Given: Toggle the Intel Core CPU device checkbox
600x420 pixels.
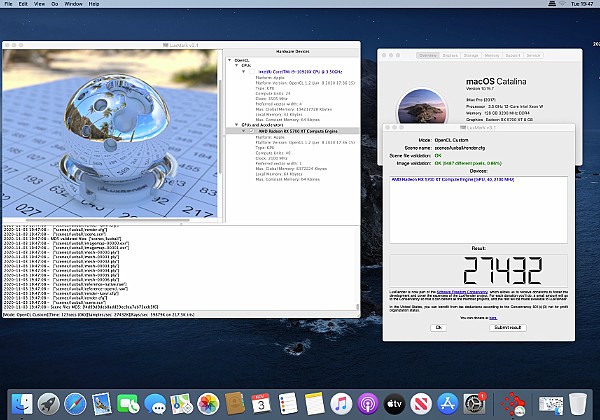Looking at the screenshot, I should point(252,73).
